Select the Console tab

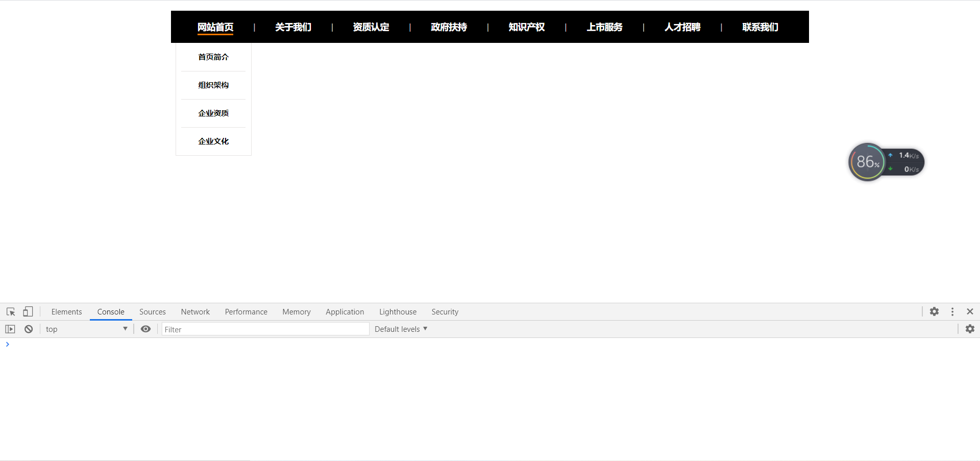coord(111,312)
